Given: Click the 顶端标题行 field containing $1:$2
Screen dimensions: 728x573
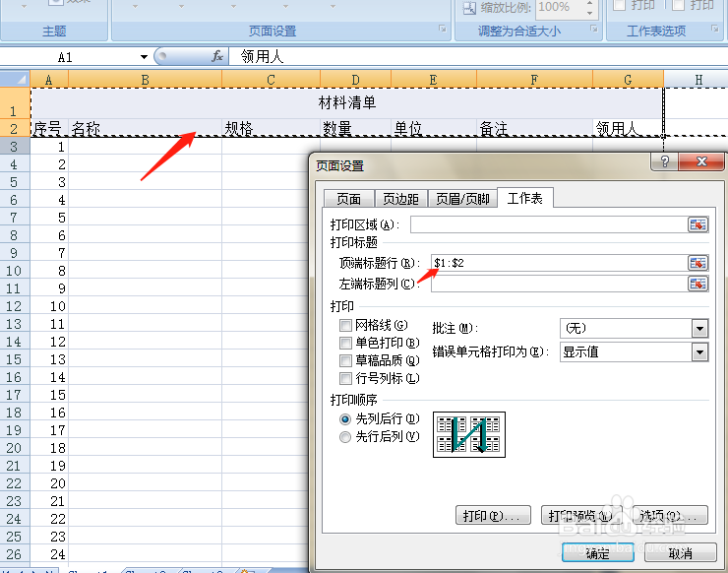Looking at the screenshot, I should (559, 263).
